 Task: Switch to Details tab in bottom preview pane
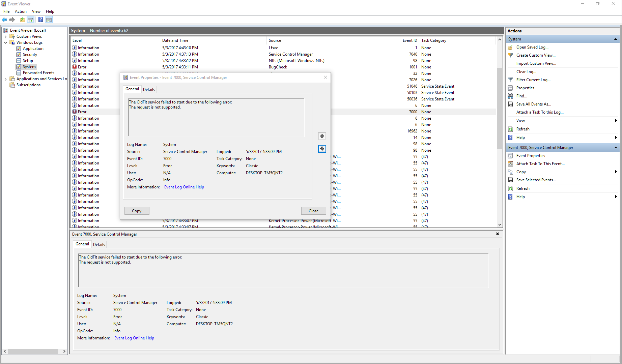coord(99,244)
